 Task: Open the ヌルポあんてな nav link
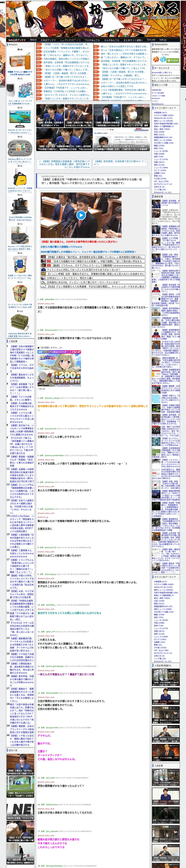click(111, 40)
